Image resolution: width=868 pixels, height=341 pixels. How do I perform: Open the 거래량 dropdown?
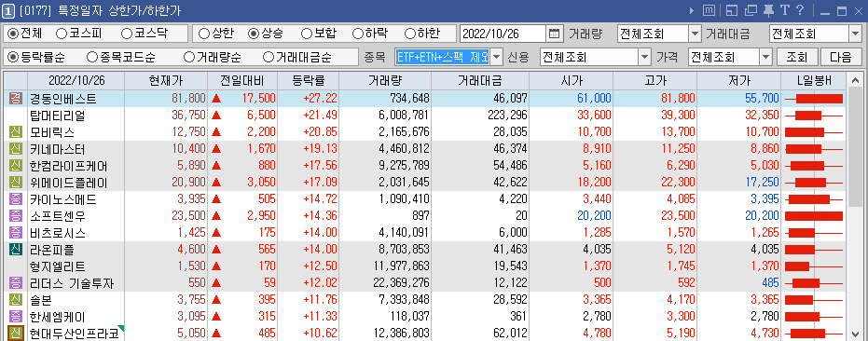pyautogui.click(x=695, y=34)
